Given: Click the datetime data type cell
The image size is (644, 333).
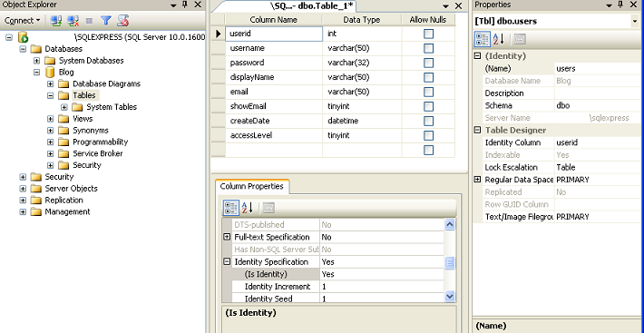Looking at the screenshot, I should point(362,121).
